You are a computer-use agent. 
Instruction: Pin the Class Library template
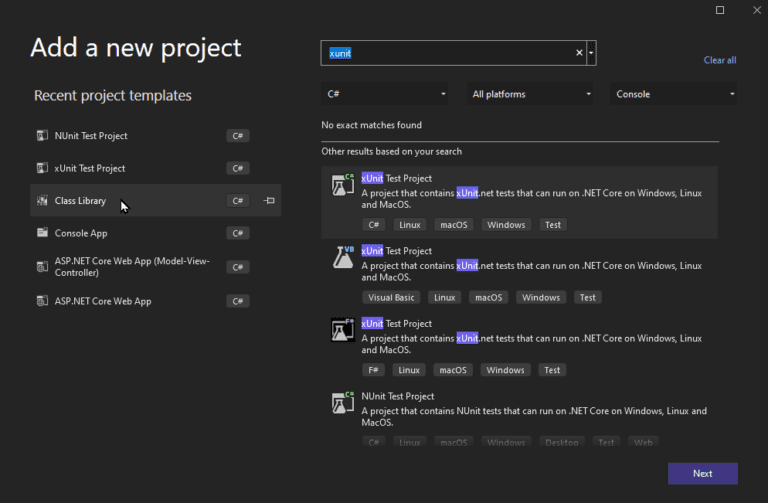click(269, 201)
